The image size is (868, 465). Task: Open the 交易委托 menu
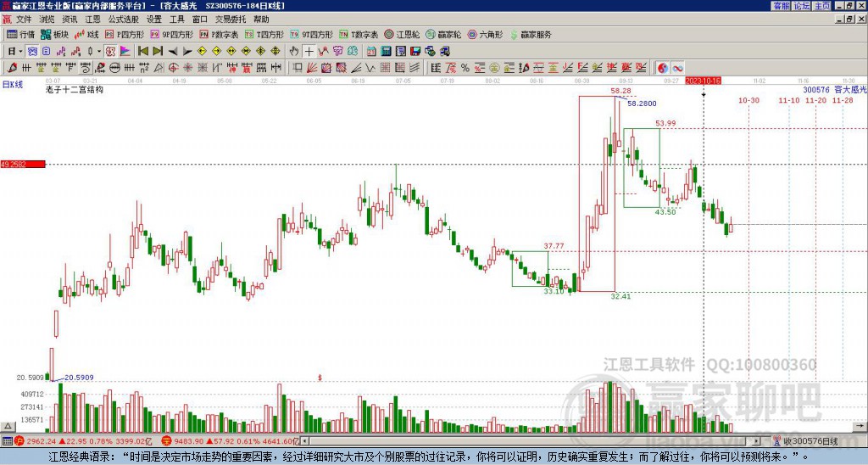(x=231, y=20)
